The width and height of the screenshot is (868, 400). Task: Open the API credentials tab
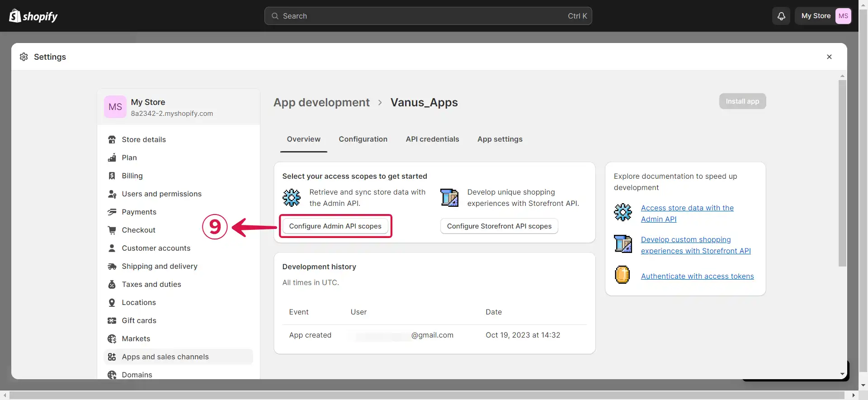pos(433,139)
